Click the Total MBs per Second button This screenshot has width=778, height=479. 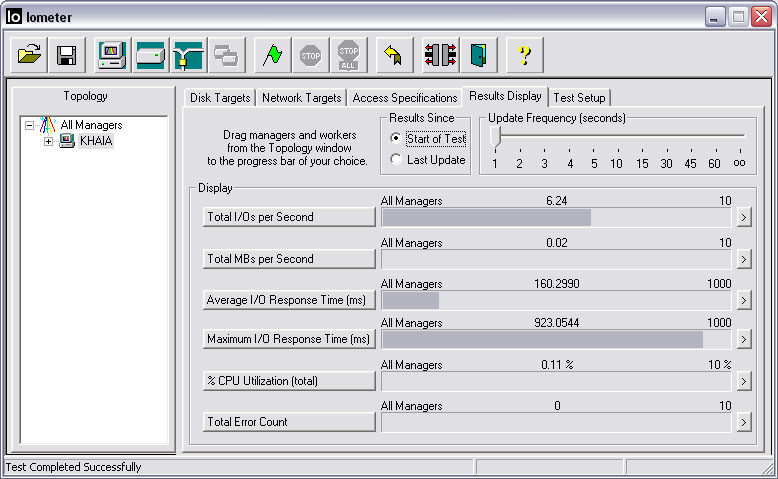tap(289, 259)
